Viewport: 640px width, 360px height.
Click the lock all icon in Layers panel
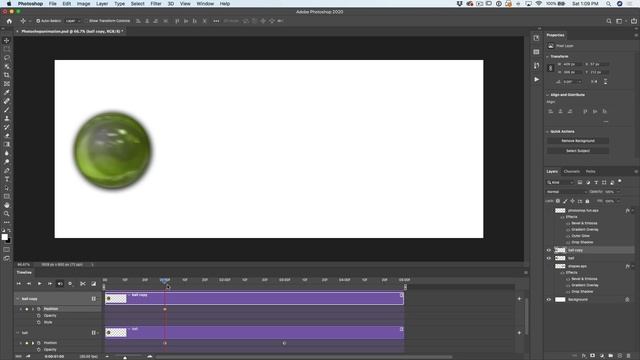tap(587, 201)
